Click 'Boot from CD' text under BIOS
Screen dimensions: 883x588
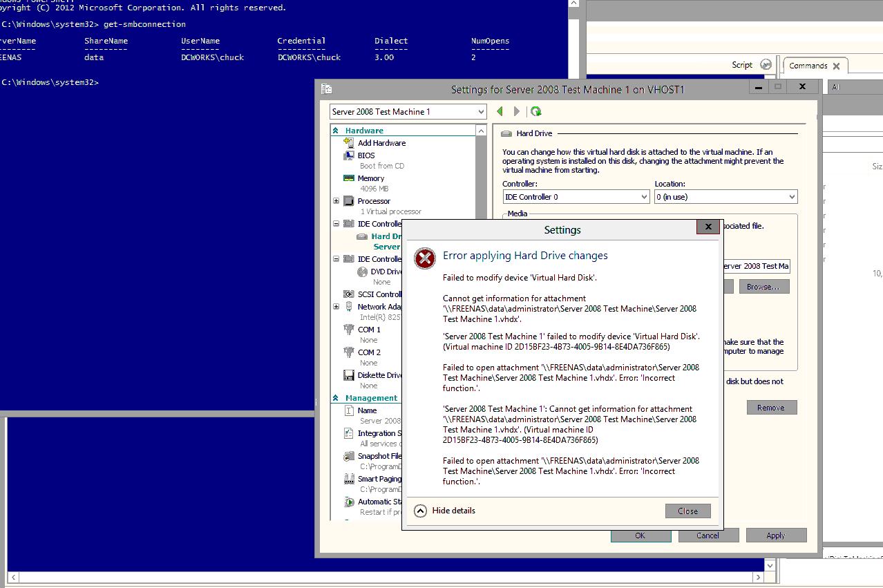tap(382, 166)
